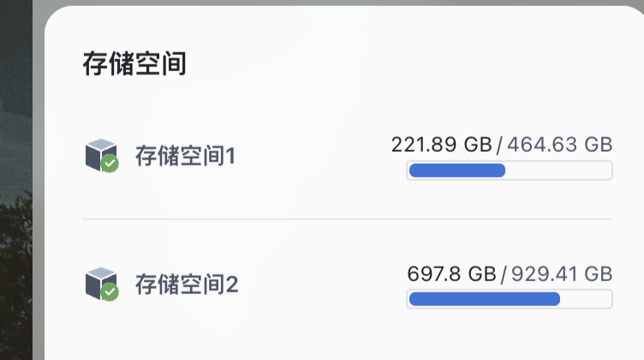Select the 存储空间1 name label
Viewport: 644px width, 360px height.
185,156
